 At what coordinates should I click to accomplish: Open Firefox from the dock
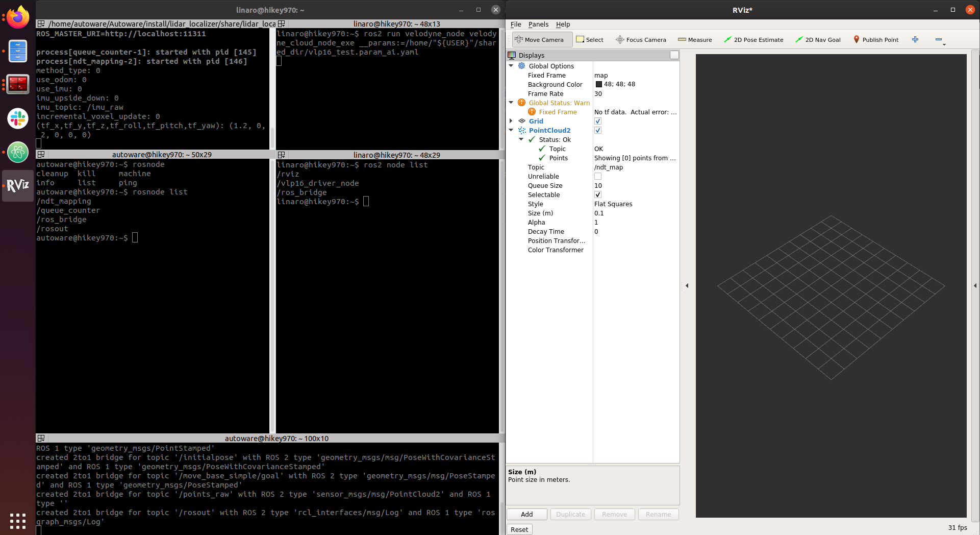[18, 18]
